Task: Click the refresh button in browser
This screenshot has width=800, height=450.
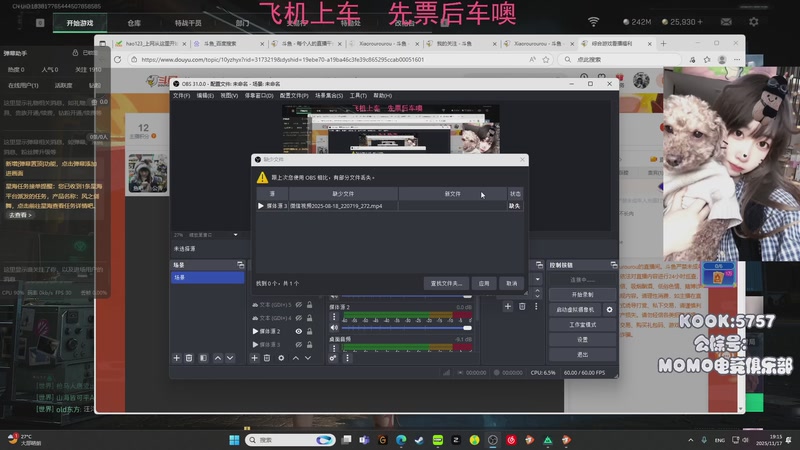Action: coord(117,60)
